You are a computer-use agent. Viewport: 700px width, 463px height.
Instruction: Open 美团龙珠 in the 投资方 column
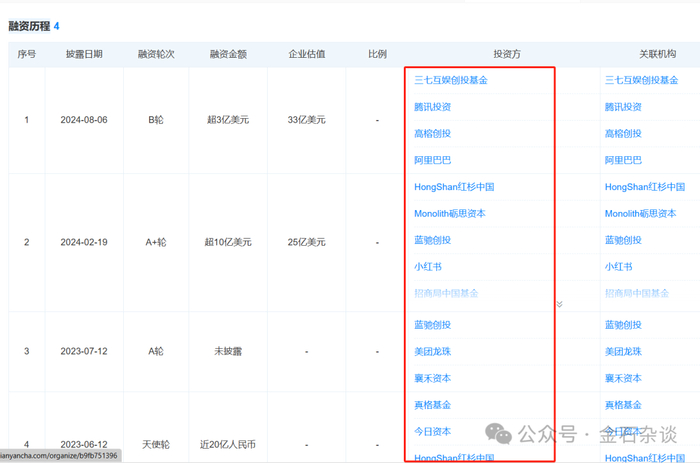[x=432, y=352]
